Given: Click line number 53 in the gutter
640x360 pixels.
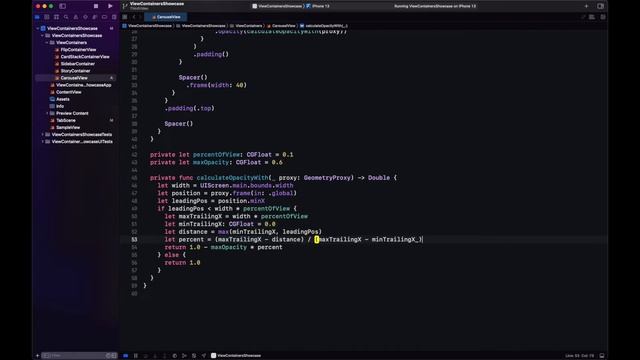Looking at the screenshot, I should 134,240.
